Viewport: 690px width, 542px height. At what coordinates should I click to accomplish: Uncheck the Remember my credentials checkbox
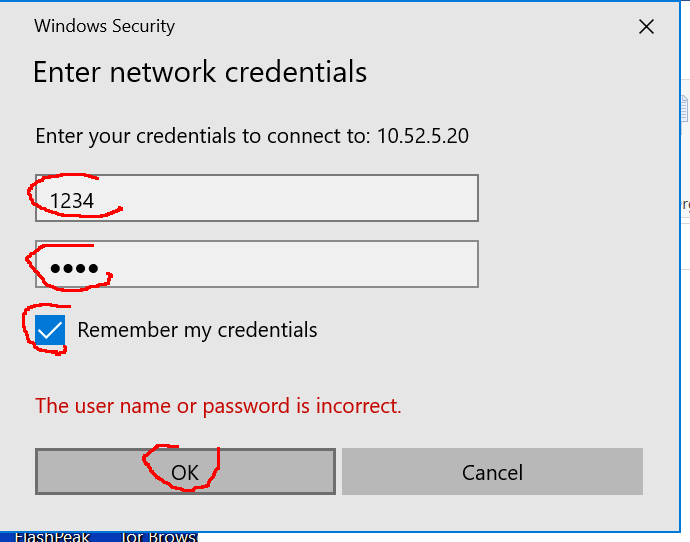coord(50,330)
